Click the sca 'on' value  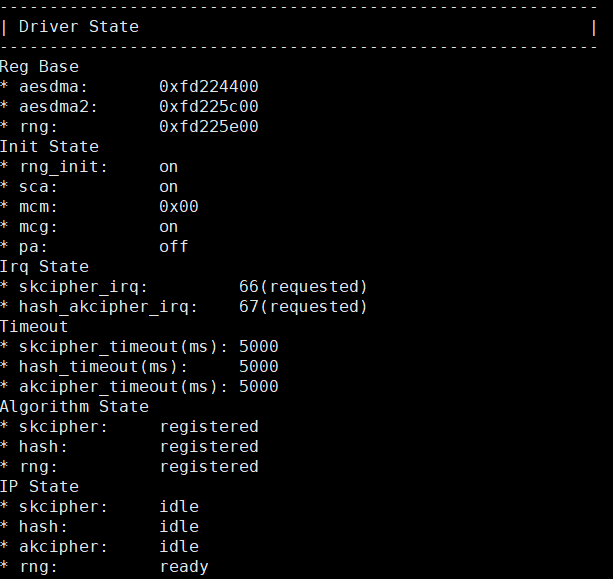168,187
